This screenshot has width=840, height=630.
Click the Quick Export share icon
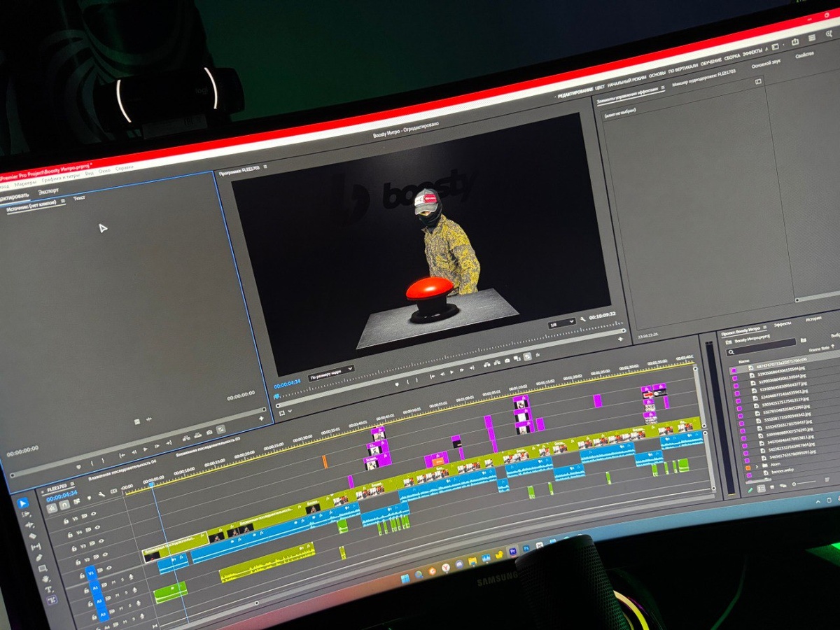click(795, 41)
